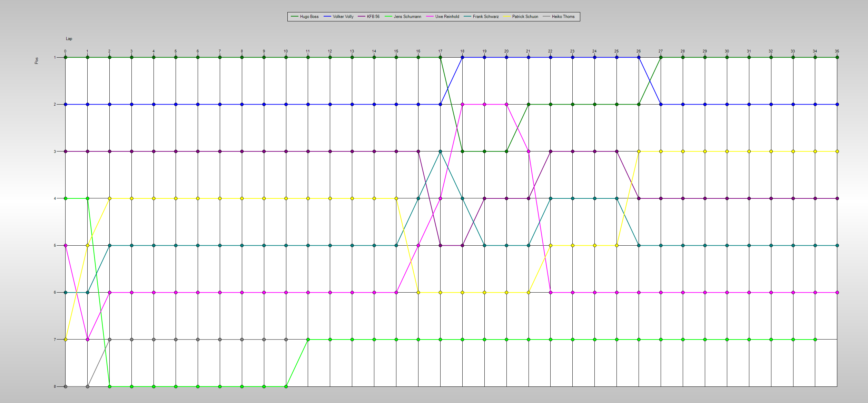
Task: Select Heiko Thoms legend label
Action: 563,17
